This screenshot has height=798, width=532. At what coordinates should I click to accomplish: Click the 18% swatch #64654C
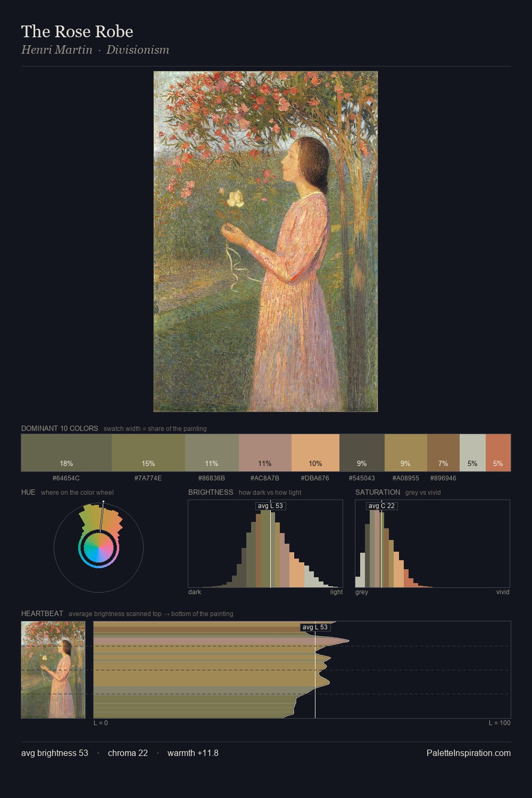[x=66, y=453]
